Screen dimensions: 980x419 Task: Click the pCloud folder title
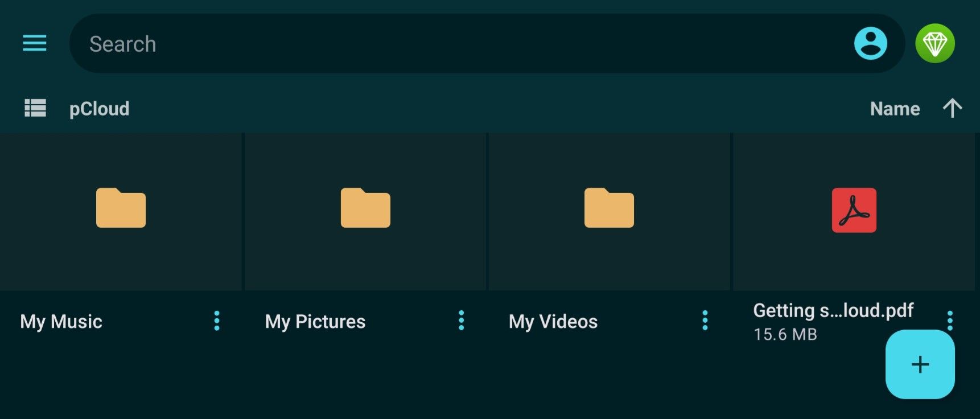click(99, 109)
